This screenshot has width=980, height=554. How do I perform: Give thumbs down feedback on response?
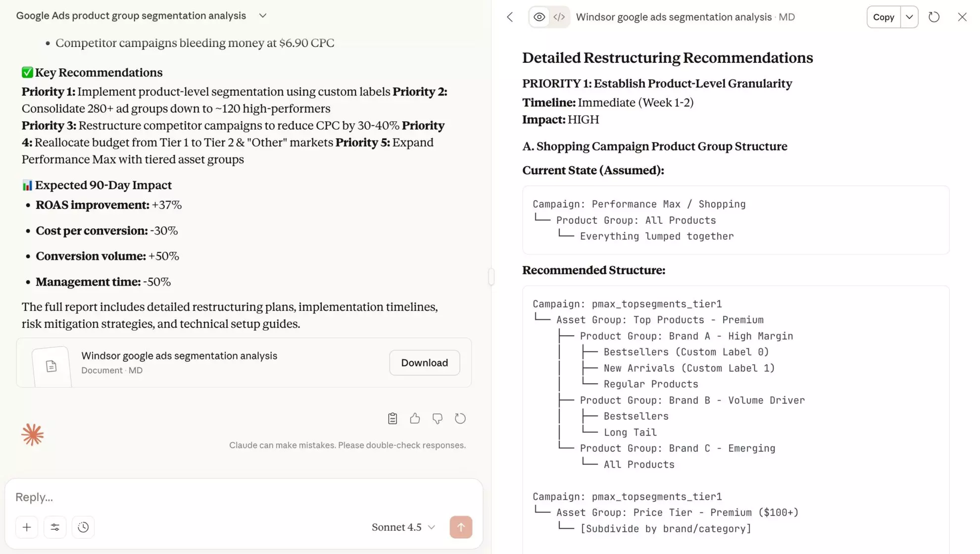tap(438, 418)
